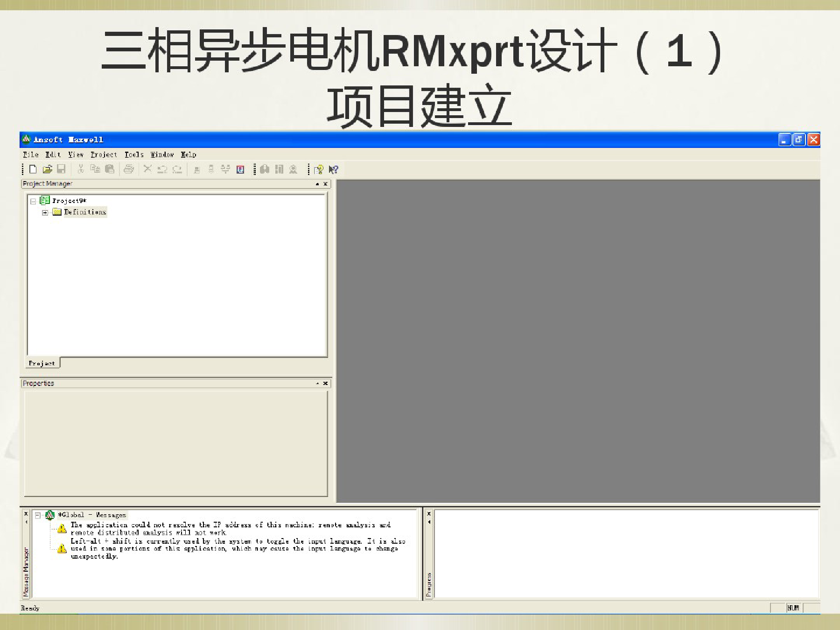Click the Solution data icon to the left of the Help Topics icon
840x630 pixels.
coord(293,169)
